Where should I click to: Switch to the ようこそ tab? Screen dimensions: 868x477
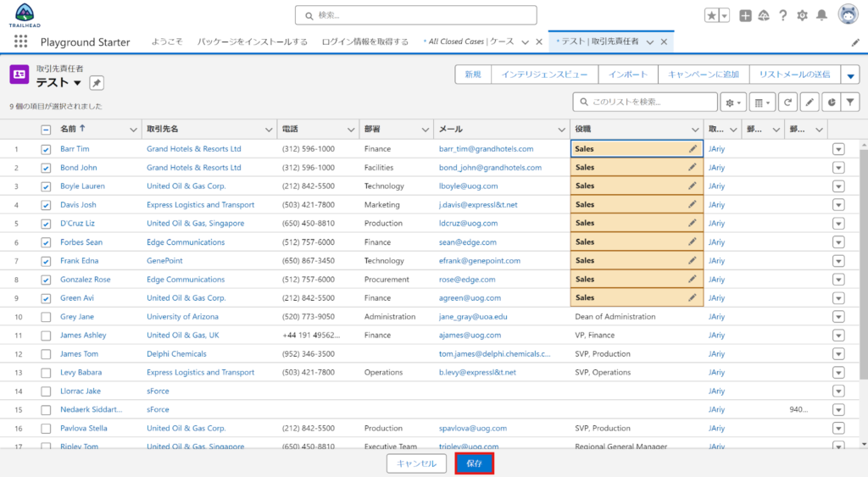point(167,42)
